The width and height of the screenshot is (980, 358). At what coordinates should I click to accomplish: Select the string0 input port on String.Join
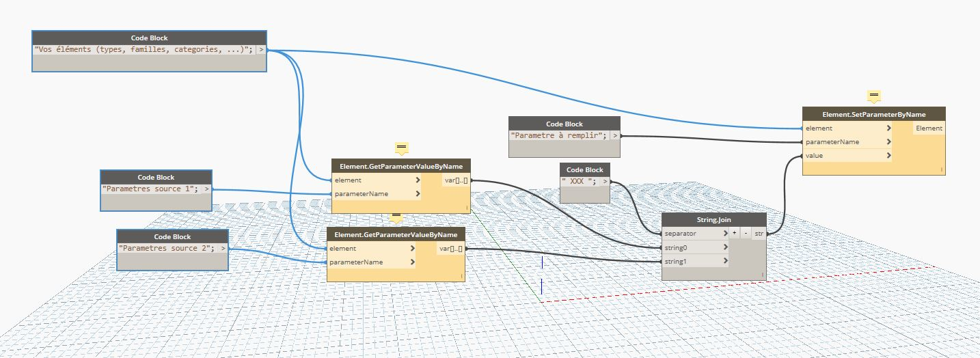tap(694, 247)
